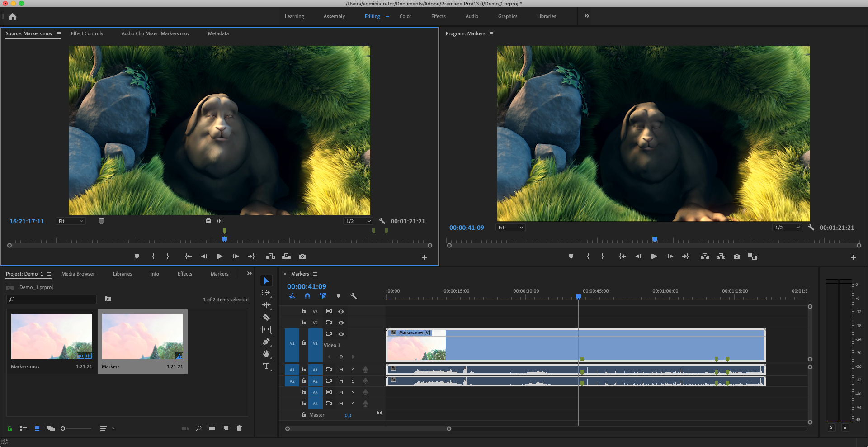Open Program Markers panel menu
The image size is (868, 447).
click(x=491, y=33)
